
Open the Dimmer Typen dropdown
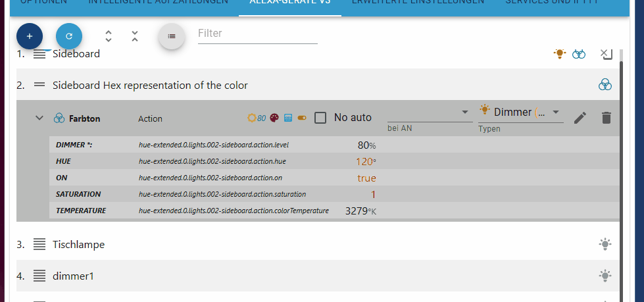(520, 113)
